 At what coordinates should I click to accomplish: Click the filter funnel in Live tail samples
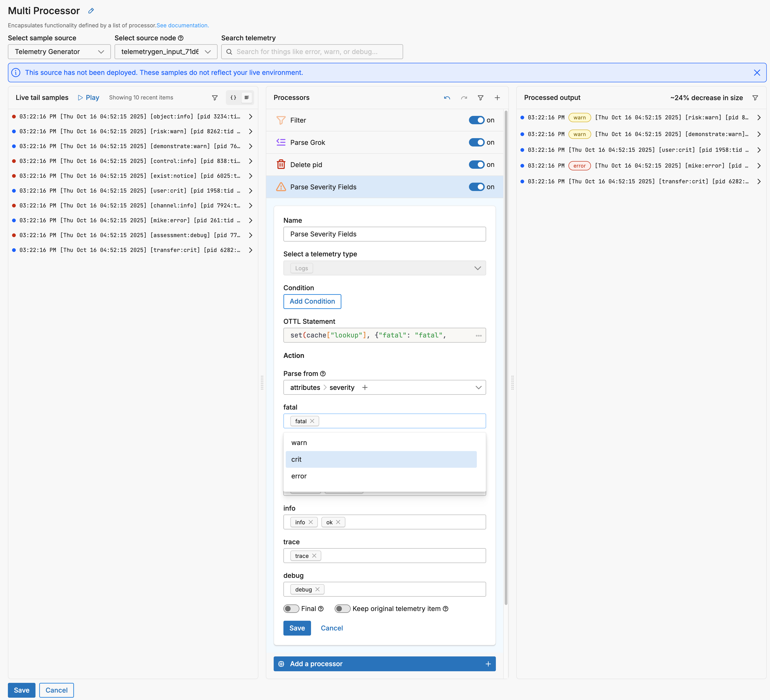pyautogui.click(x=215, y=98)
